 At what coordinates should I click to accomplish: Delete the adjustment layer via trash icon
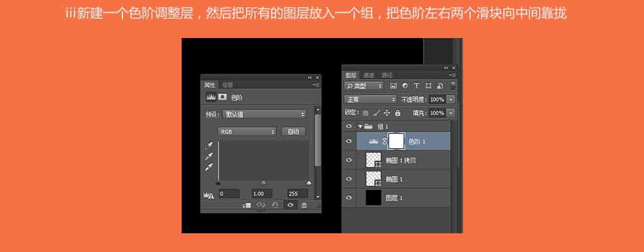(304, 205)
